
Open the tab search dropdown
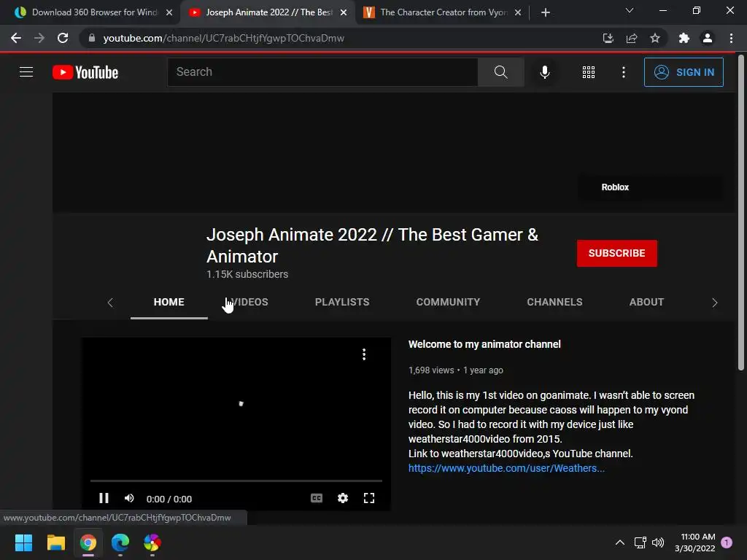click(630, 10)
